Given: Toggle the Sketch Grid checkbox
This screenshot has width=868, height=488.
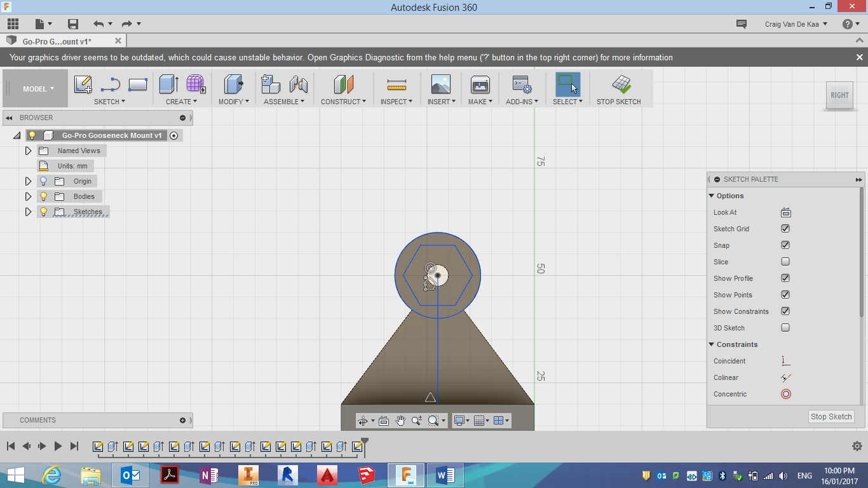Looking at the screenshot, I should click(785, 229).
